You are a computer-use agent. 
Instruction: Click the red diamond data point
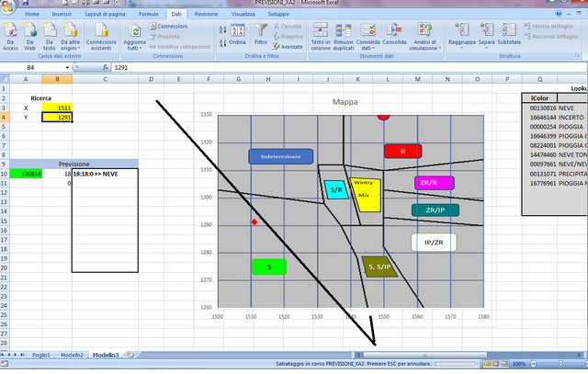(254, 222)
